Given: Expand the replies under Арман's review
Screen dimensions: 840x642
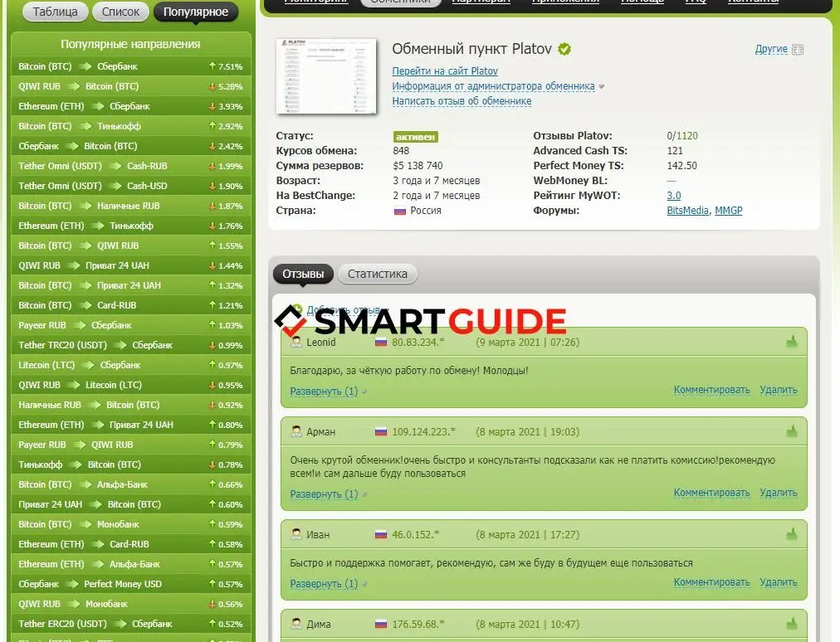Looking at the screenshot, I should tap(324, 494).
